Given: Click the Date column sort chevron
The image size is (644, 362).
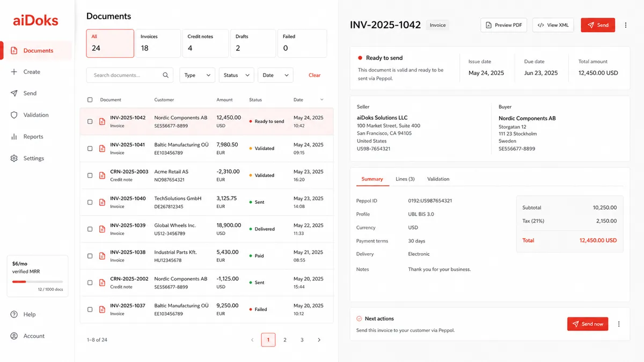Looking at the screenshot, I should (322, 100).
